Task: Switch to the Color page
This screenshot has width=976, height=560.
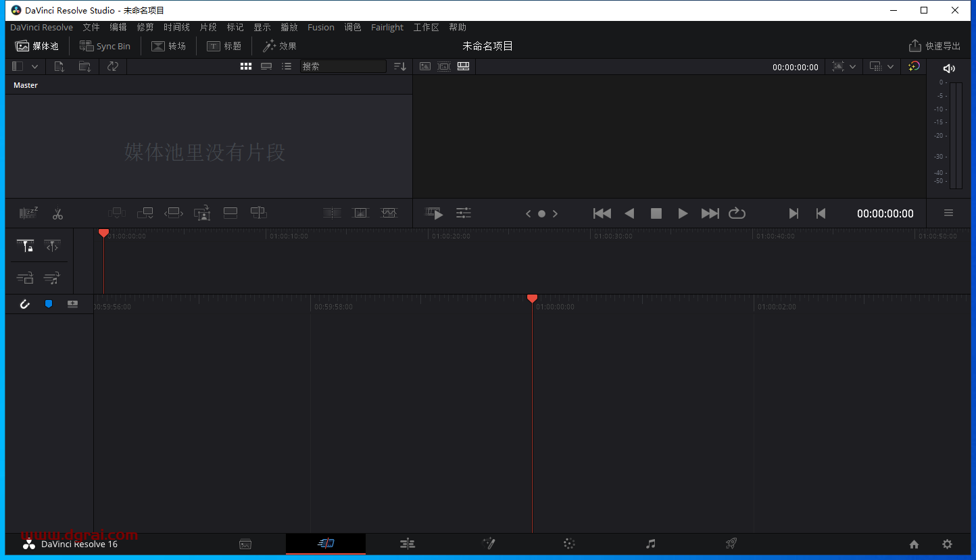Action: click(x=569, y=544)
